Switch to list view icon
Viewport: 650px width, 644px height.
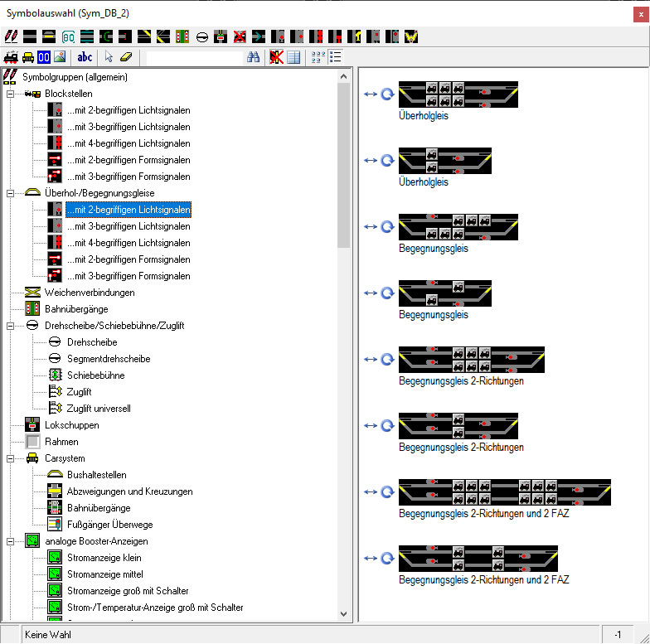336,57
